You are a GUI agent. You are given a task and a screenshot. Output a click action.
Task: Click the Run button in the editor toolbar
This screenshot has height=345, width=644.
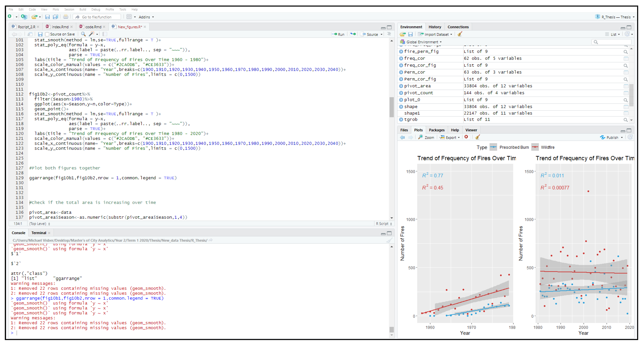coord(338,34)
